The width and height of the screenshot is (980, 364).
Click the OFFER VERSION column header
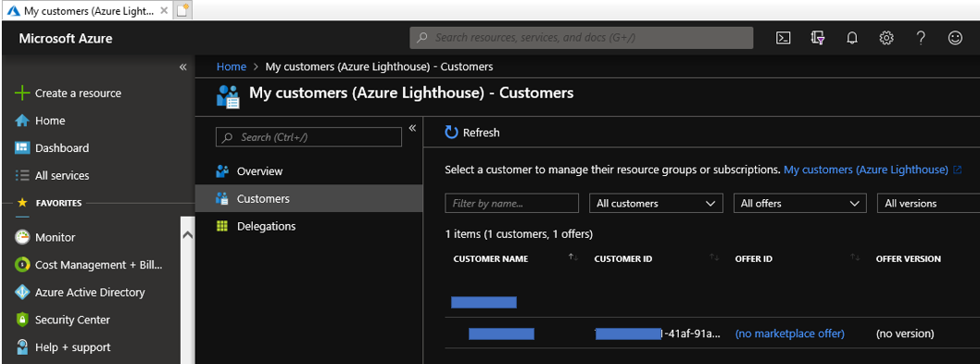(x=909, y=259)
